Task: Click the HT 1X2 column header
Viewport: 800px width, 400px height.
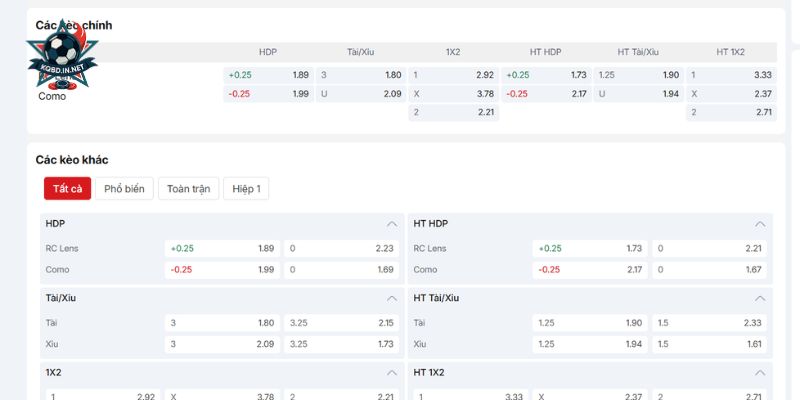Action: [x=731, y=52]
